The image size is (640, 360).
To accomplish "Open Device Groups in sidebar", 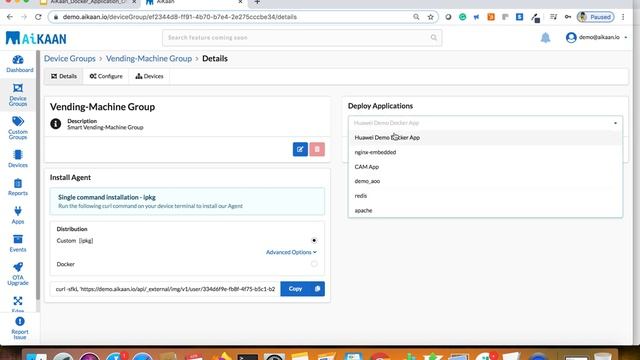I will (18, 95).
